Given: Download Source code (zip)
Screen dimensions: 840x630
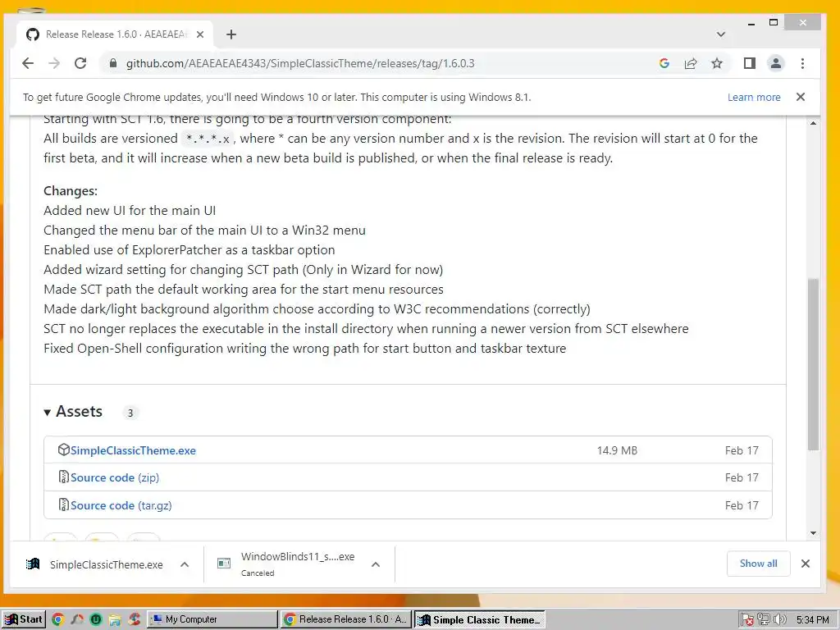Looking at the screenshot, I should click(115, 477).
